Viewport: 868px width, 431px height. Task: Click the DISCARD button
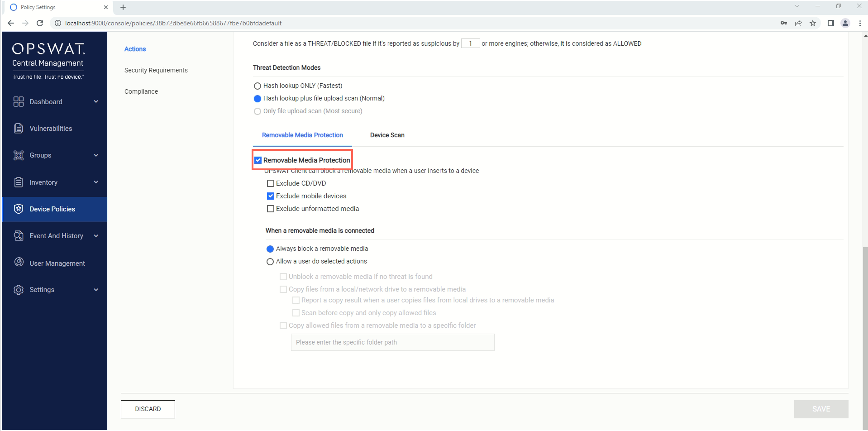tap(148, 409)
